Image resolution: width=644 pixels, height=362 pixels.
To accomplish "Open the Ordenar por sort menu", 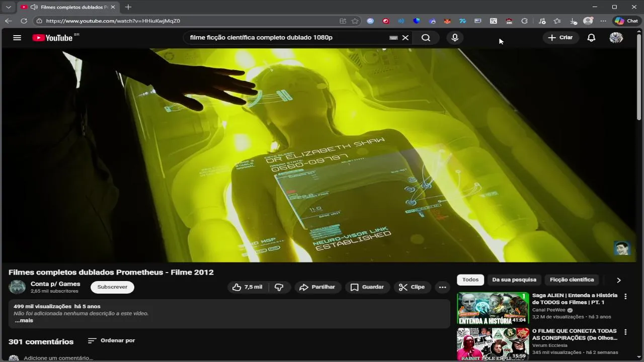I will (111, 340).
